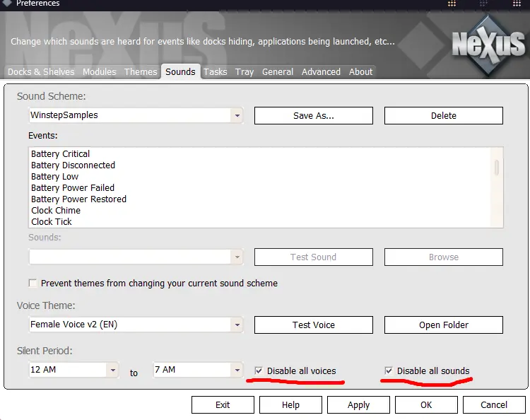
Task: Select the Clock Chime event
Action: [56, 210]
